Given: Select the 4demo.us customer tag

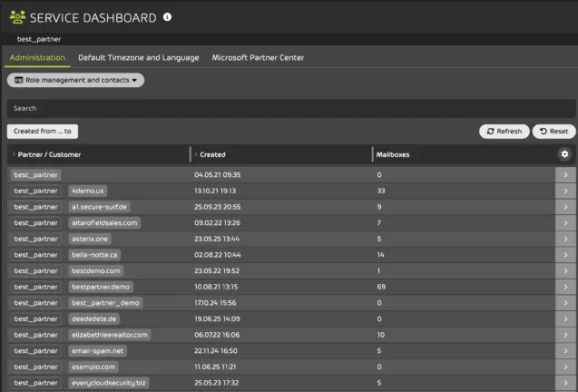Looking at the screenshot, I should point(88,191).
